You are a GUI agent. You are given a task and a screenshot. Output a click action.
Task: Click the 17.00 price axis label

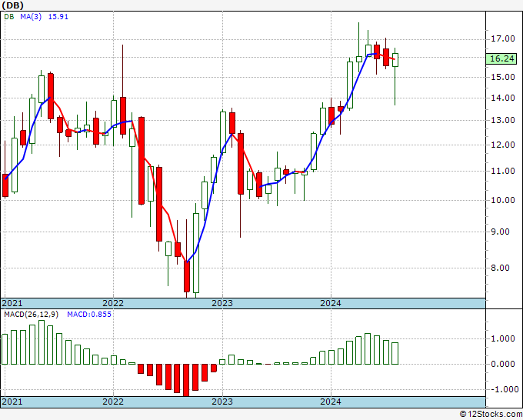pyautogui.click(x=503, y=38)
